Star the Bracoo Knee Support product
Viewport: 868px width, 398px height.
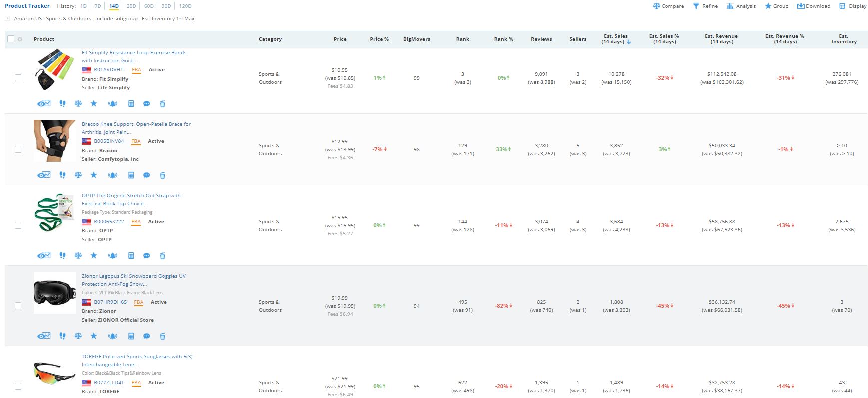[x=94, y=175]
